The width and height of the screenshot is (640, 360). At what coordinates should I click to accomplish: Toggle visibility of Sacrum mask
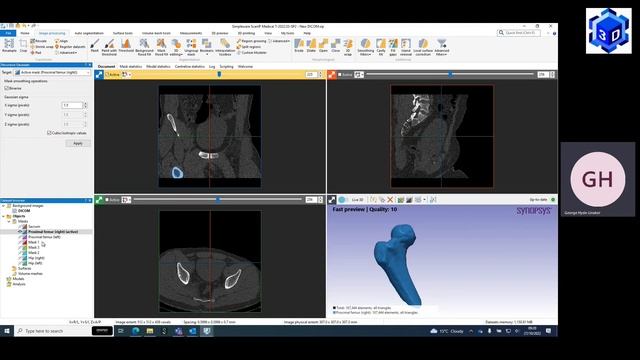tap(20, 227)
